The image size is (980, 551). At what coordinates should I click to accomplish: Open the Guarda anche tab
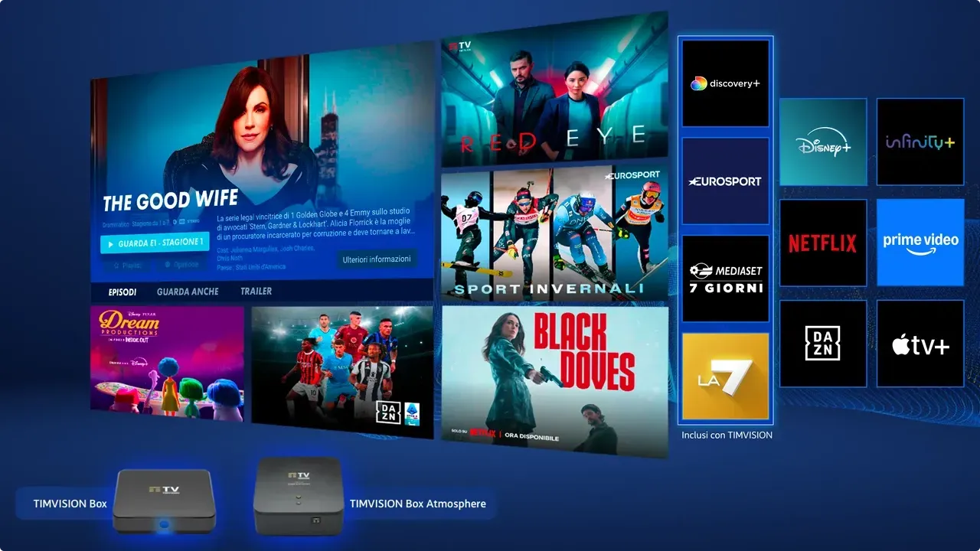(x=188, y=292)
